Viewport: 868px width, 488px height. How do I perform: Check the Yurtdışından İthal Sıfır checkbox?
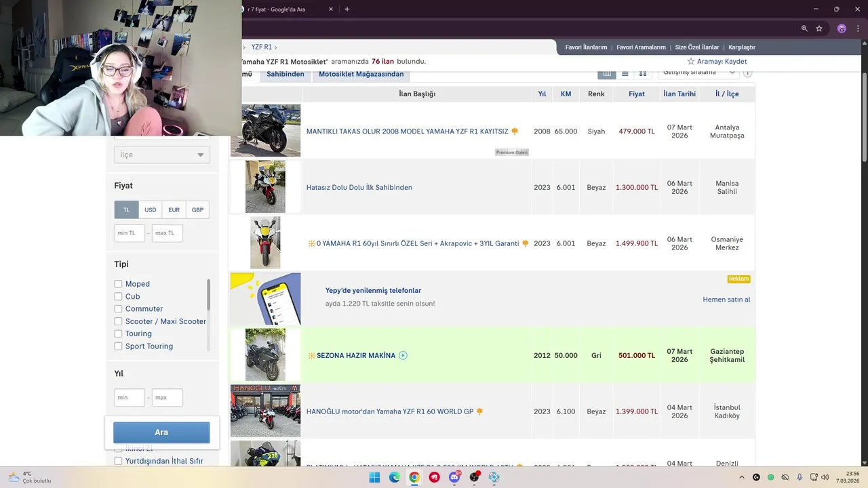pos(118,461)
